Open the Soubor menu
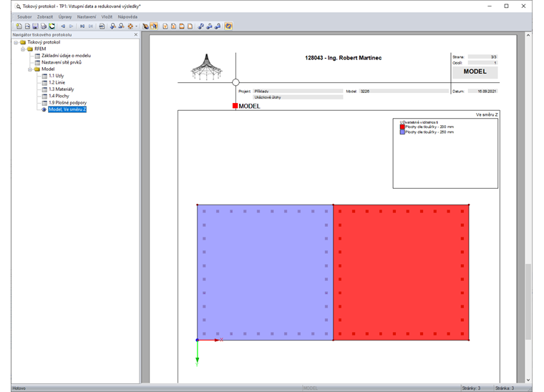The width and height of the screenshot is (544, 392). (24, 16)
